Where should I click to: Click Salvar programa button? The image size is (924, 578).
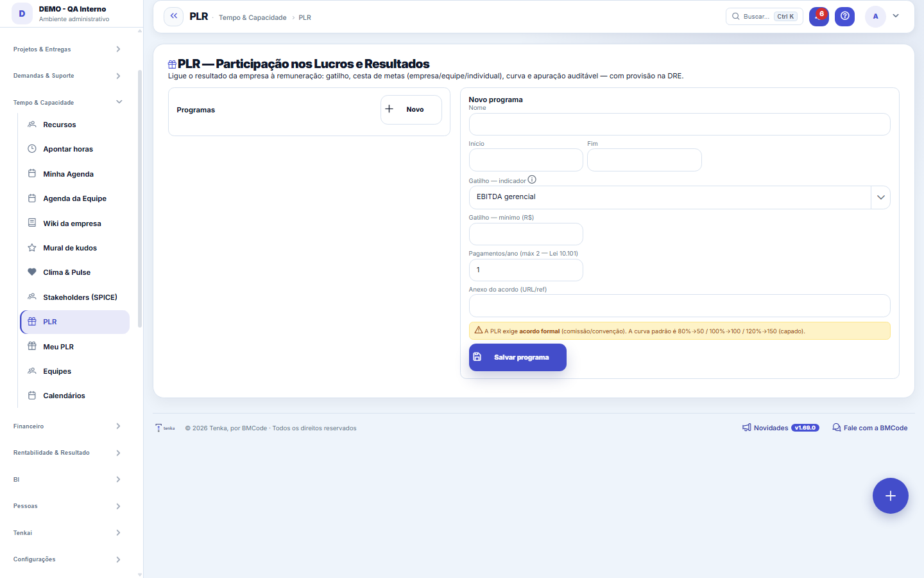click(518, 357)
